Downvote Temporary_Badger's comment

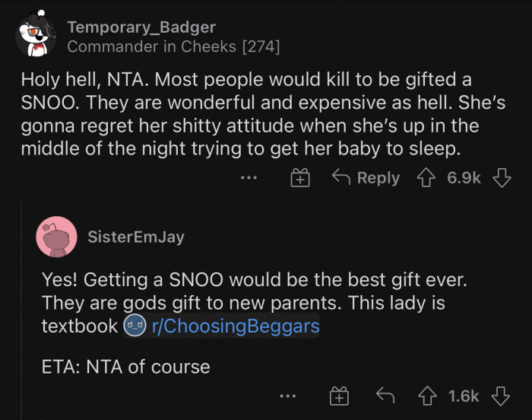pos(499,178)
